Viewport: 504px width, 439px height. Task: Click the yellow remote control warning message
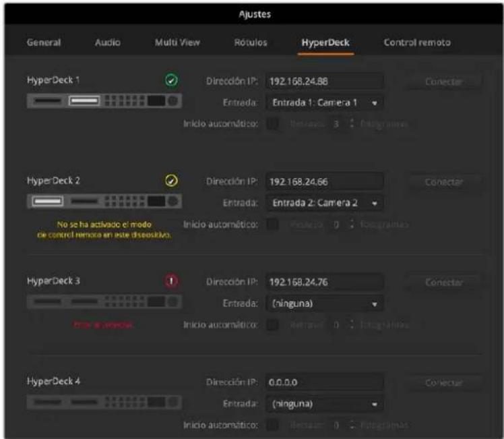coord(104,230)
